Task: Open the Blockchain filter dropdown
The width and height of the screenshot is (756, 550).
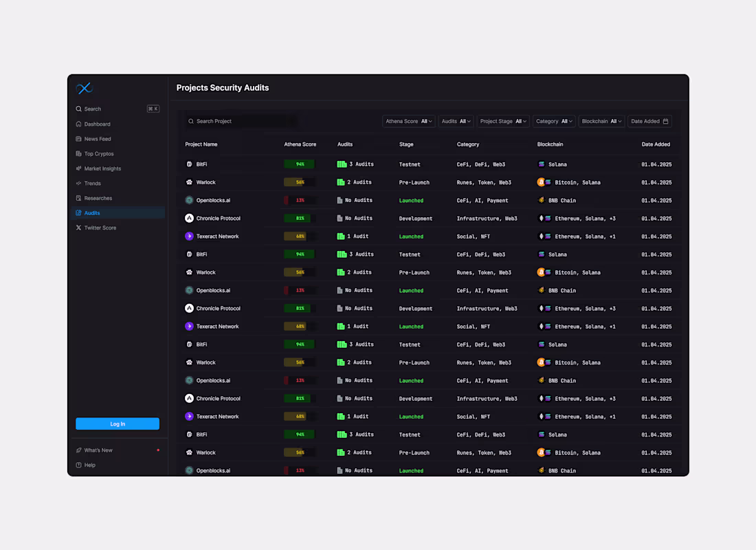Action: [601, 121]
